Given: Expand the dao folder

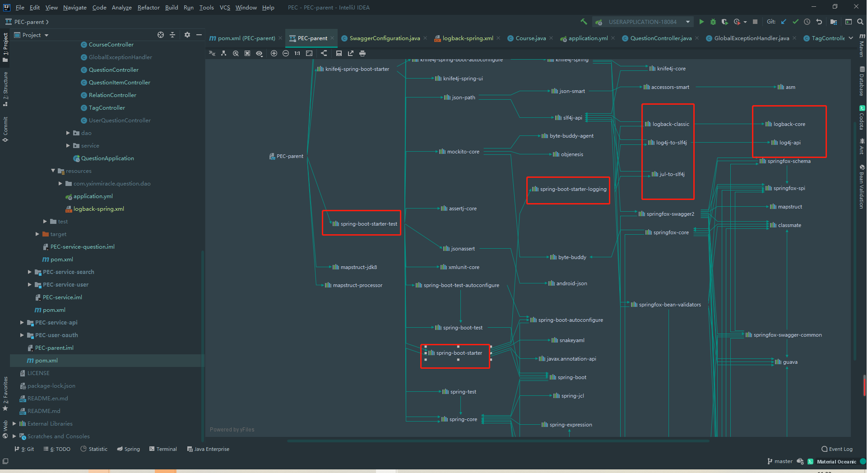Looking at the screenshot, I should point(68,133).
